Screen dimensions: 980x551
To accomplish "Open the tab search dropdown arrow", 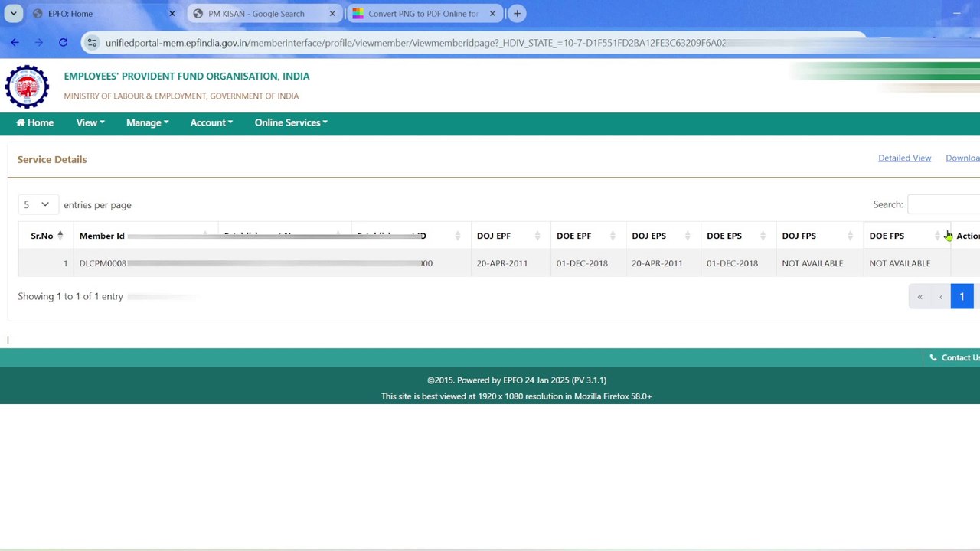I will pyautogui.click(x=14, y=13).
